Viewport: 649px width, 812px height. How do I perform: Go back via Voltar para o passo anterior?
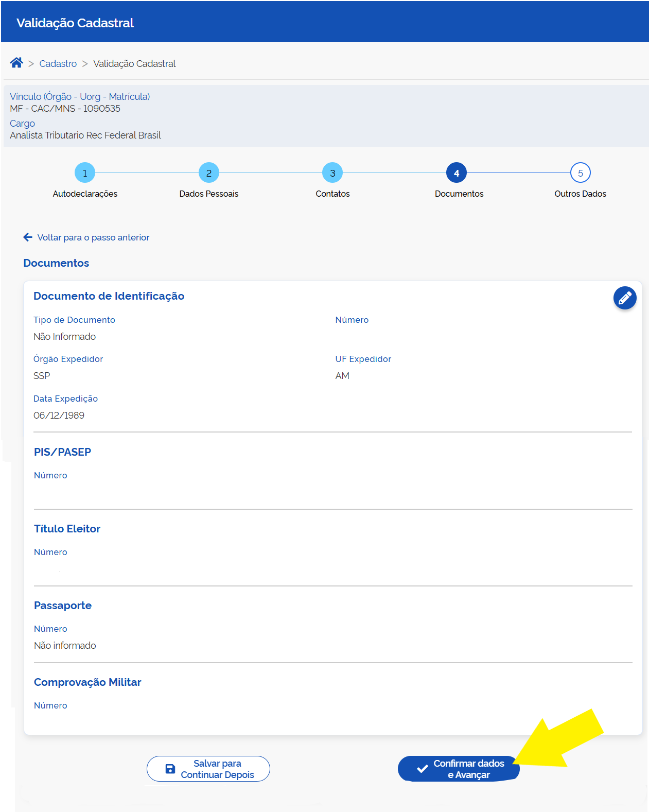pyautogui.click(x=93, y=237)
